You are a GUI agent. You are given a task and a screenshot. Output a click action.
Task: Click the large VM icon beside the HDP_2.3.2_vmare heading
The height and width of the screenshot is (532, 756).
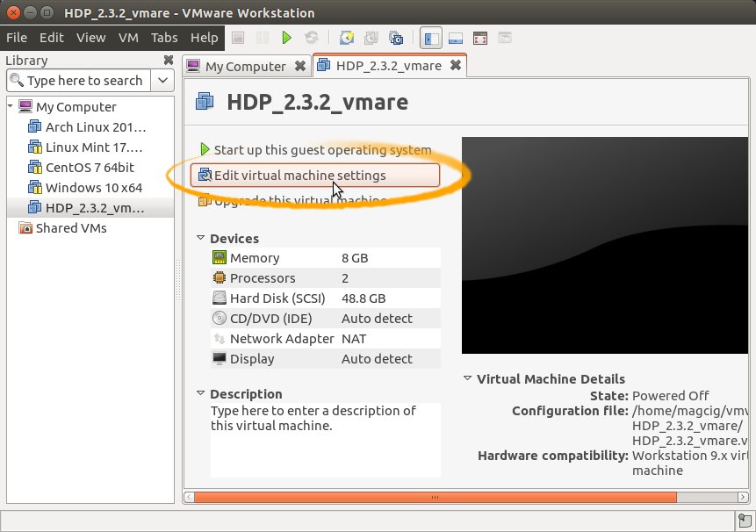(205, 102)
